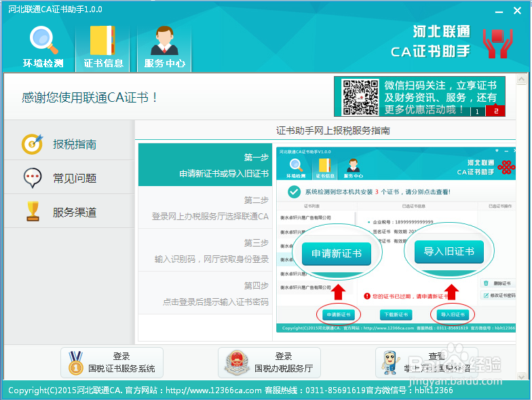Click 客服热线 0311-85691619 text
532x400 pixels.
click(x=315, y=390)
